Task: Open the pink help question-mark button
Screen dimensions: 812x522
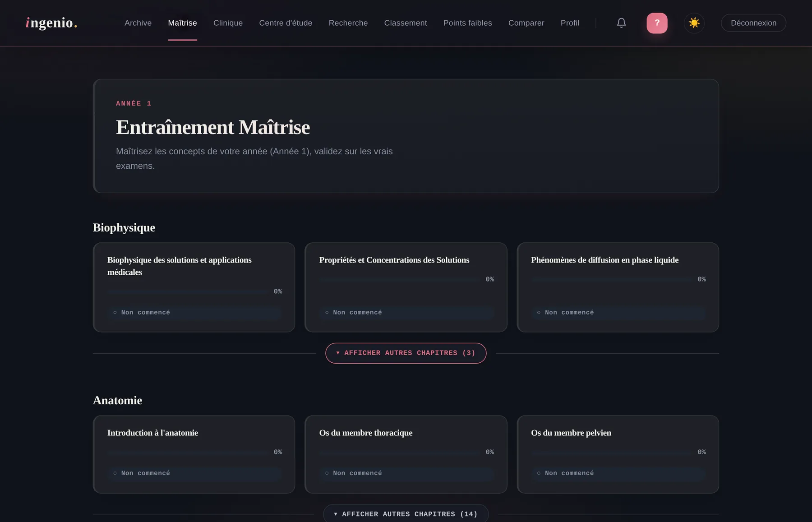Action: 657,23
